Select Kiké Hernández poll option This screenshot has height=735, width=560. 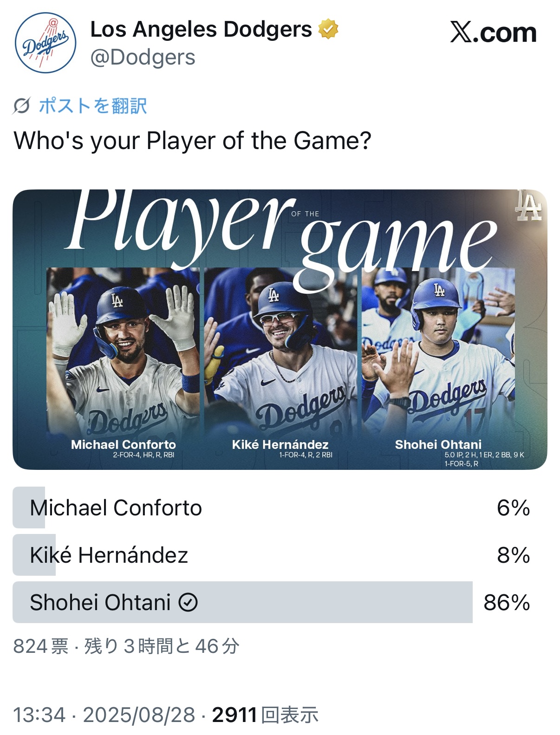pos(271,555)
